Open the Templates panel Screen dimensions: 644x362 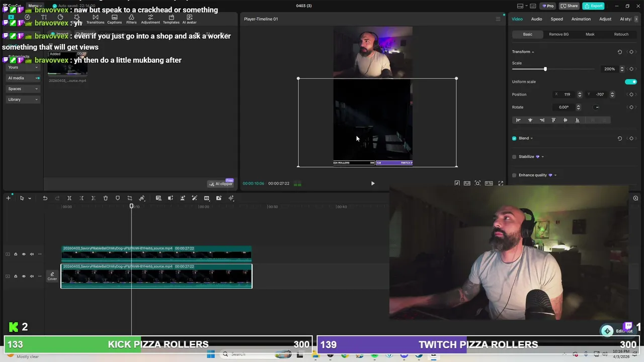click(171, 19)
